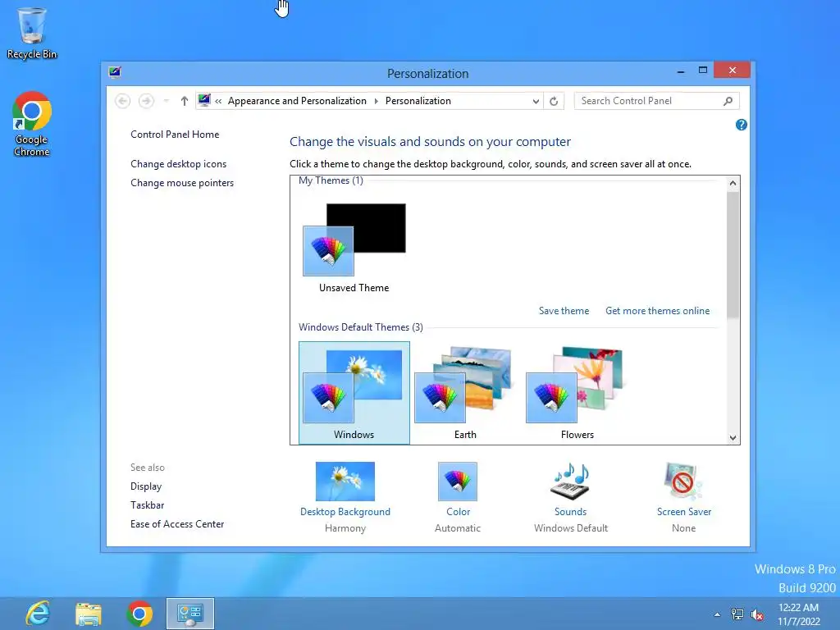Image resolution: width=840 pixels, height=630 pixels.
Task: Open Ease of Access Center link
Action: [177, 524]
